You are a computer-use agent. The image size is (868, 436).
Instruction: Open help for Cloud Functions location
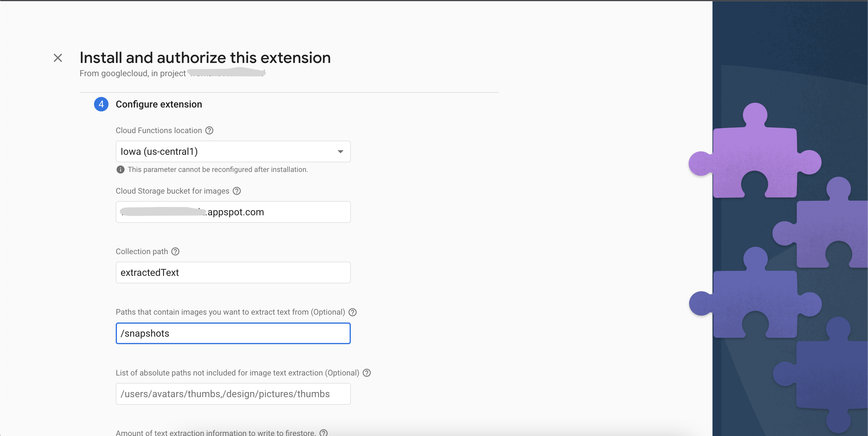209,130
